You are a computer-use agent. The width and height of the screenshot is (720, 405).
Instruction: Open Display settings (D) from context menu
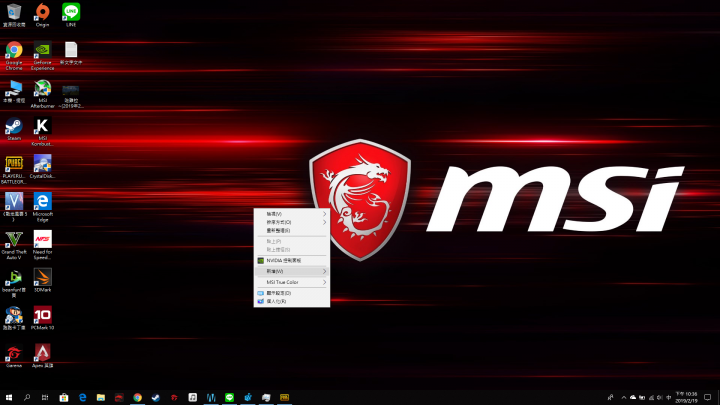click(x=292, y=293)
